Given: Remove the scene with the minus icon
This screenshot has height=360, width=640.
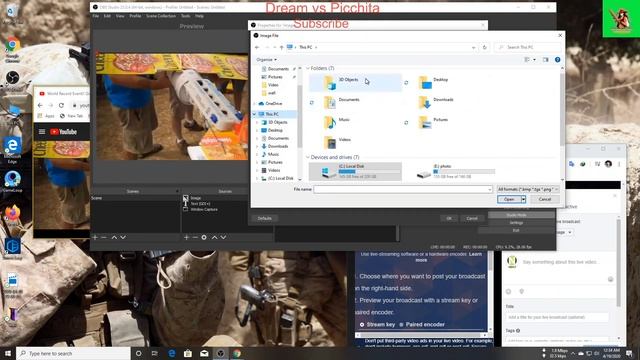Looking at the screenshot, I should pyautogui.click(x=104, y=237).
